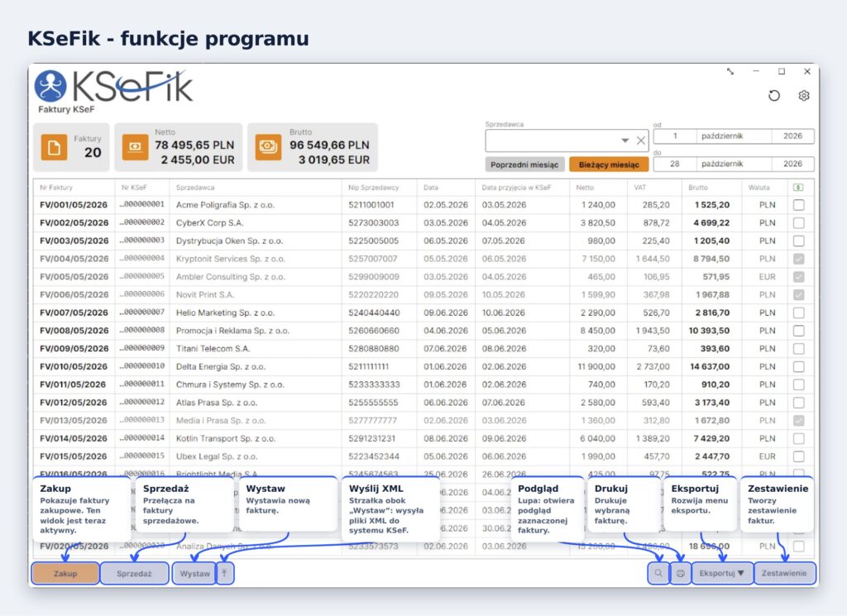Click the orange Faktury document icon

pos(54,147)
